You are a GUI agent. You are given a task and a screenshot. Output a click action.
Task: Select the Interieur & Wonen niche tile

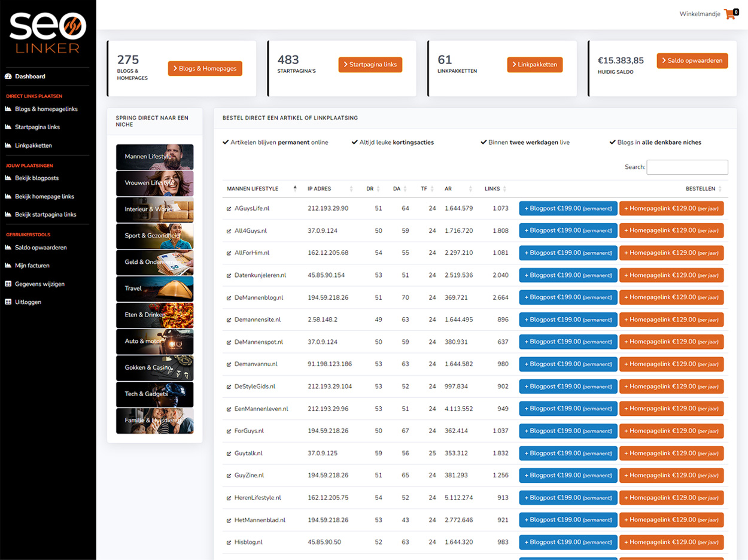pos(154,209)
